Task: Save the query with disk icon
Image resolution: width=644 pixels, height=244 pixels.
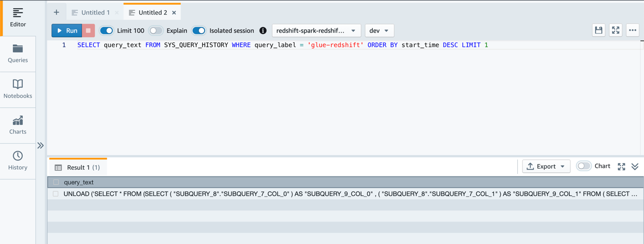Action: (x=599, y=30)
